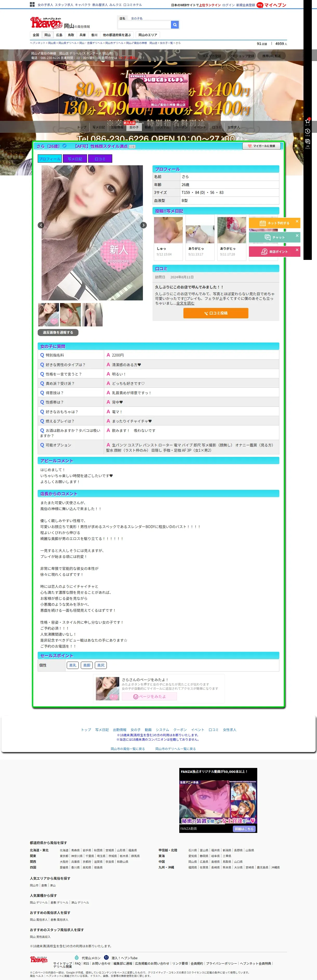The height and width of the screenshot is (980, 317).
Task: Open the red my マイヘブン icon
Action: click(x=260, y=5)
